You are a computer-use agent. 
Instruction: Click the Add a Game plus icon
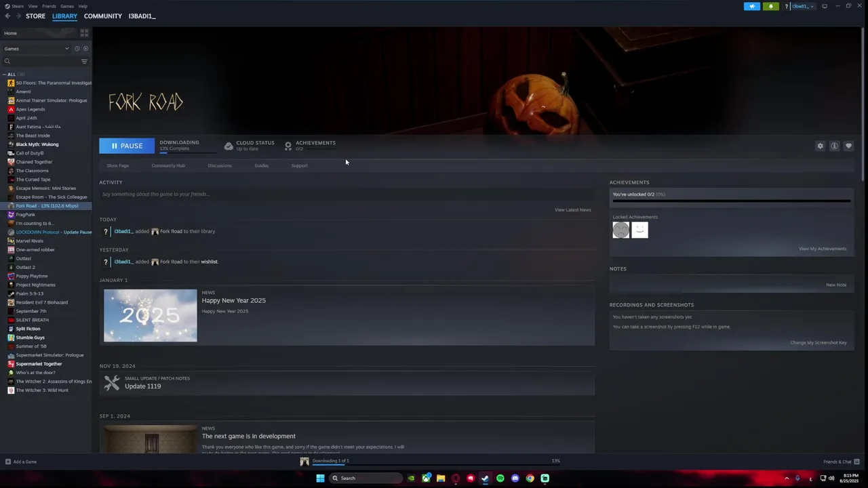(x=7, y=462)
